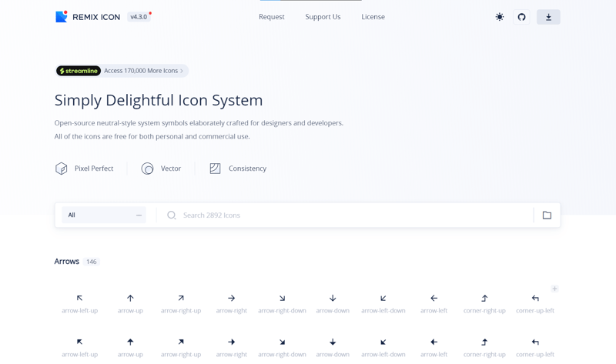The image size is (616, 364).
Task: Expand the All category dropdown
Action: pos(104,215)
